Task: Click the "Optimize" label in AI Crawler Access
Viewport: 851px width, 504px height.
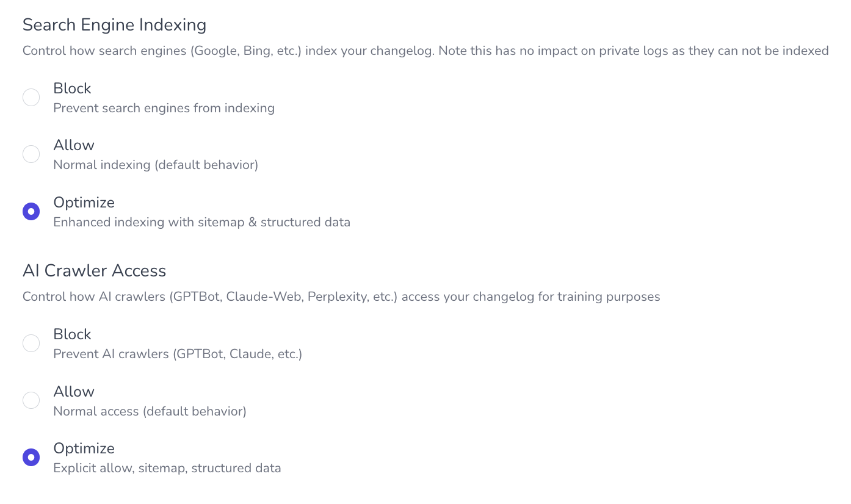Action: pyautogui.click(x=84, y=448)
